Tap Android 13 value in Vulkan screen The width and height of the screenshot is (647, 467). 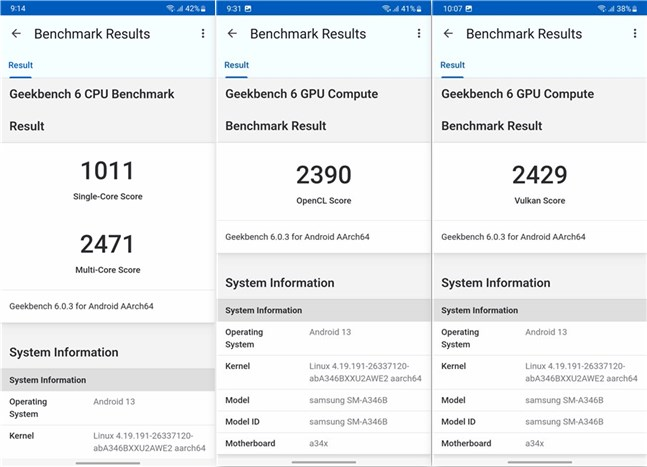coord(546,332)
